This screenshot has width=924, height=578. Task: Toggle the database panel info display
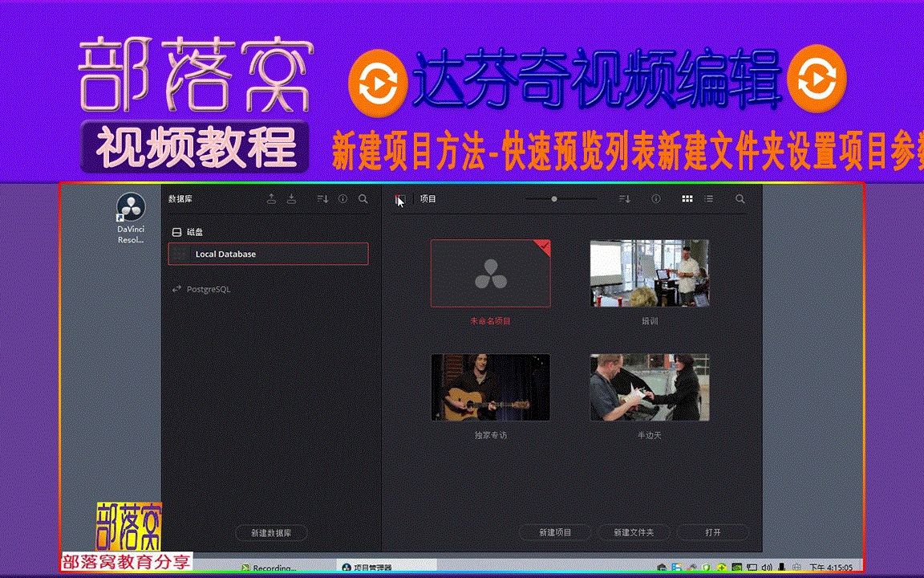click(x=342, y=198)
